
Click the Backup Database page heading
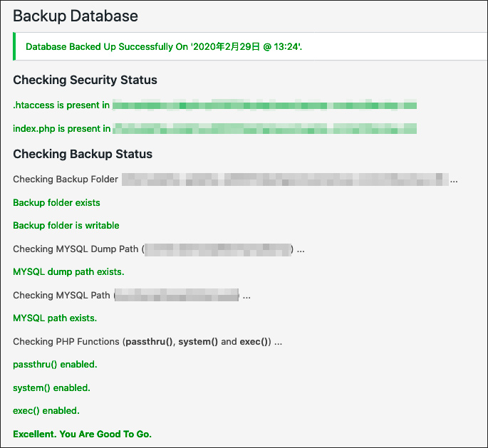coord(76,16)
